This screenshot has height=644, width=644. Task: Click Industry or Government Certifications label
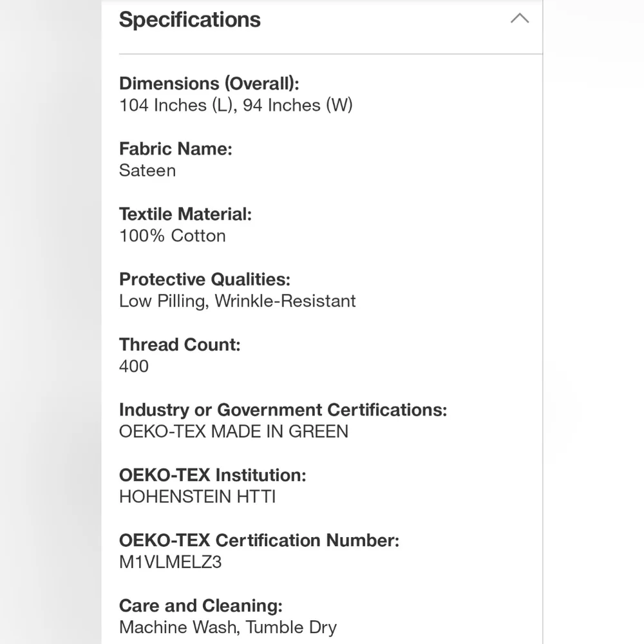pyautogui.click(x=283, y=410)
